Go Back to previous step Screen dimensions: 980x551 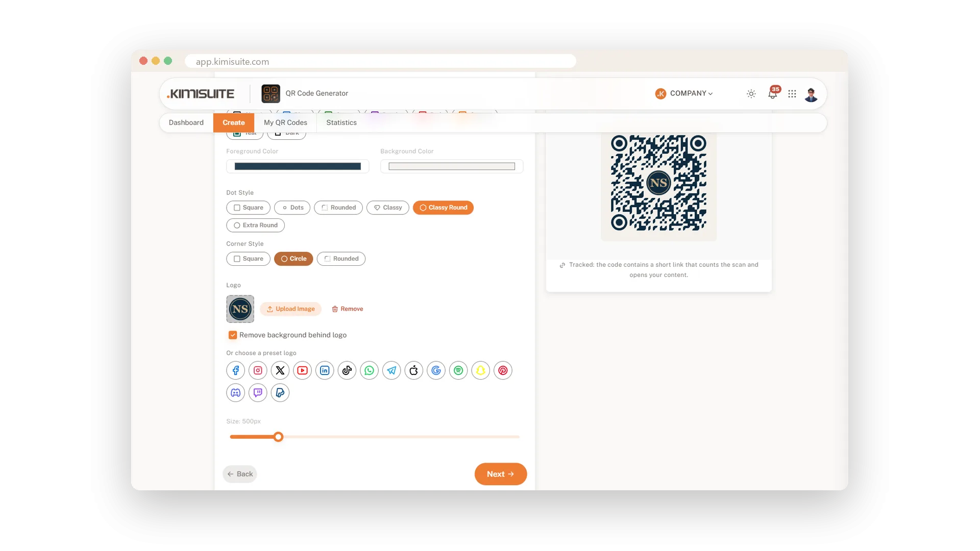240,474
